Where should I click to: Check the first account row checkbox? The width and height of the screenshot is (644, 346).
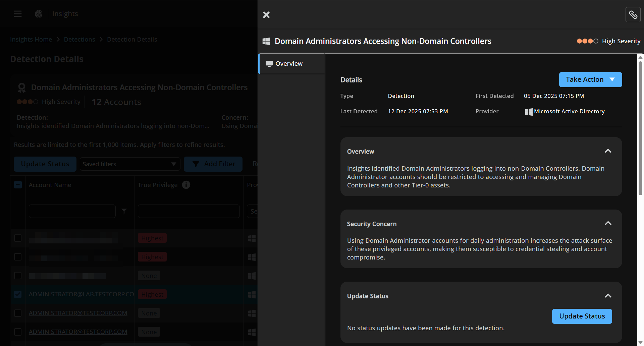click(x=18, y=238)
